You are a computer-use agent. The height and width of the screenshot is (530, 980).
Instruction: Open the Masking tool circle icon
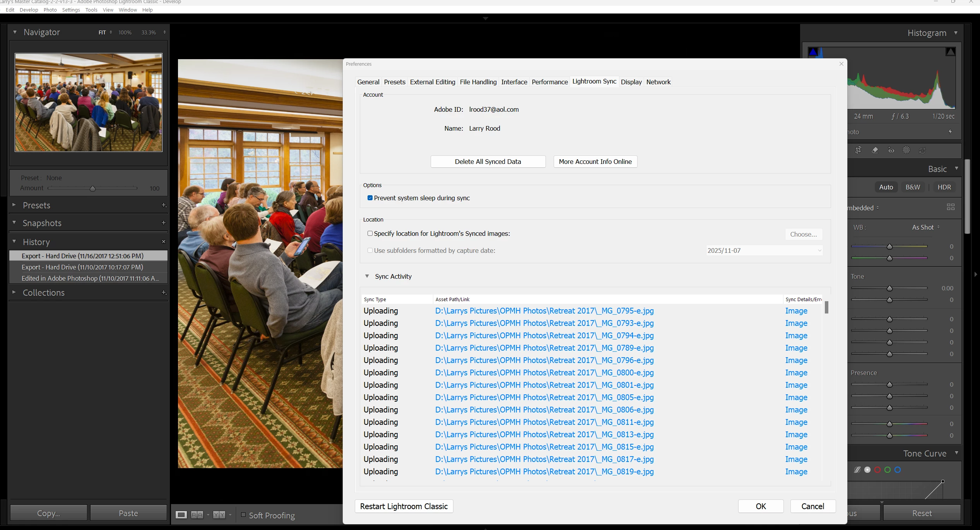click(x=906, y=150)
